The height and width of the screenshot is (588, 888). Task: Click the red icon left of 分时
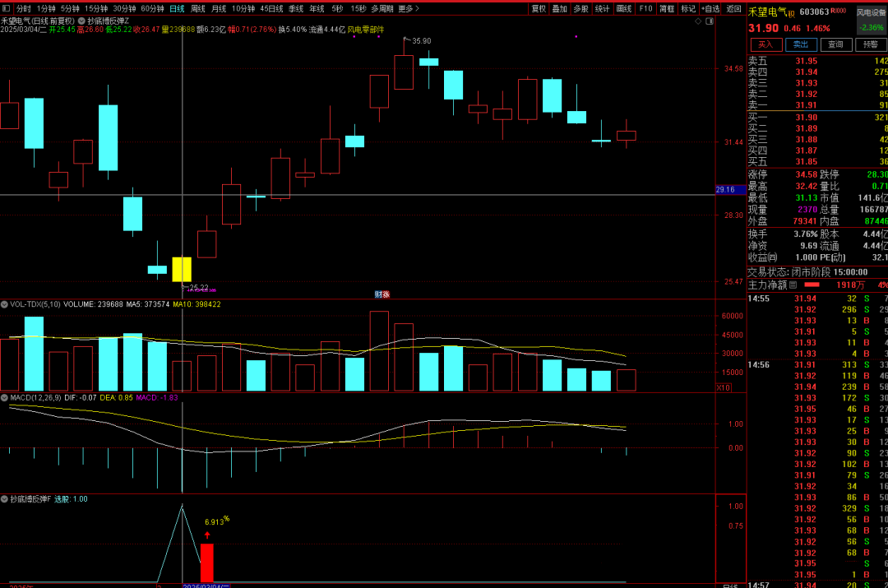[6, 8]
